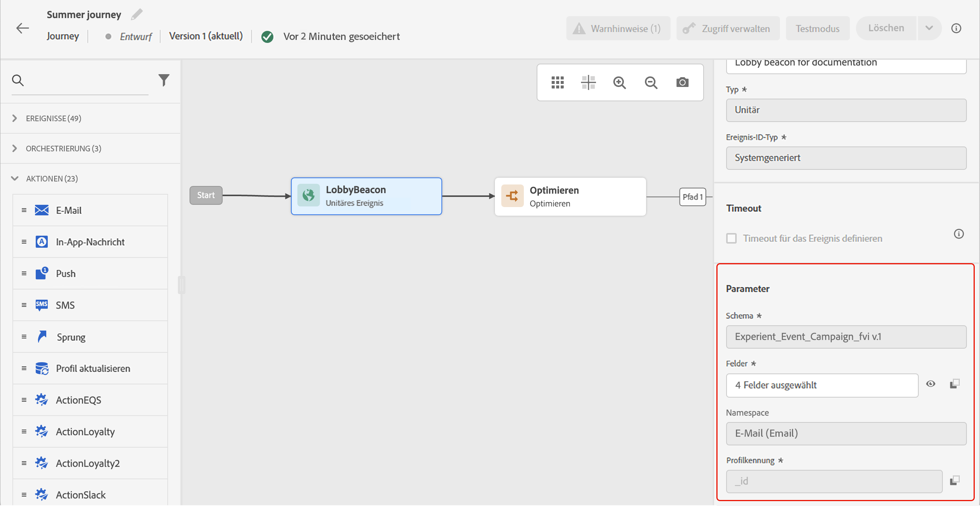This screenshot has height=506, width=980.
Task: Edit journey name with pencil icon
Action: [137, 14]
